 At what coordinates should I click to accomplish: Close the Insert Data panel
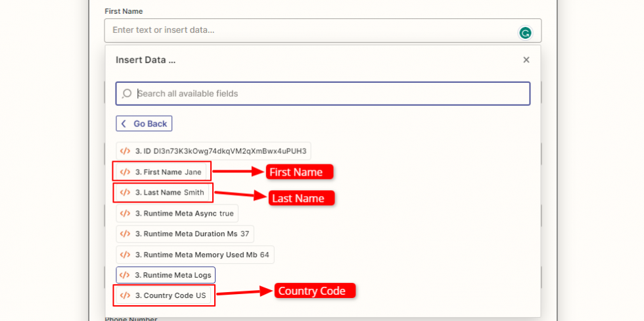(526, 60)
